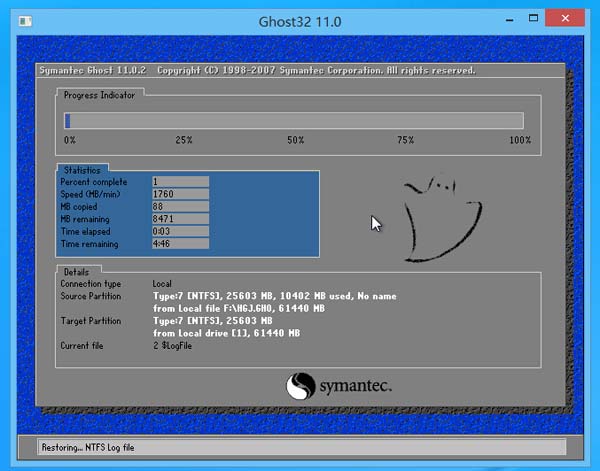The width and height of the screenshot is (600, 471).
Task: Click the '2 $LogFile' current file value
Action: click(x=172, y=346)
